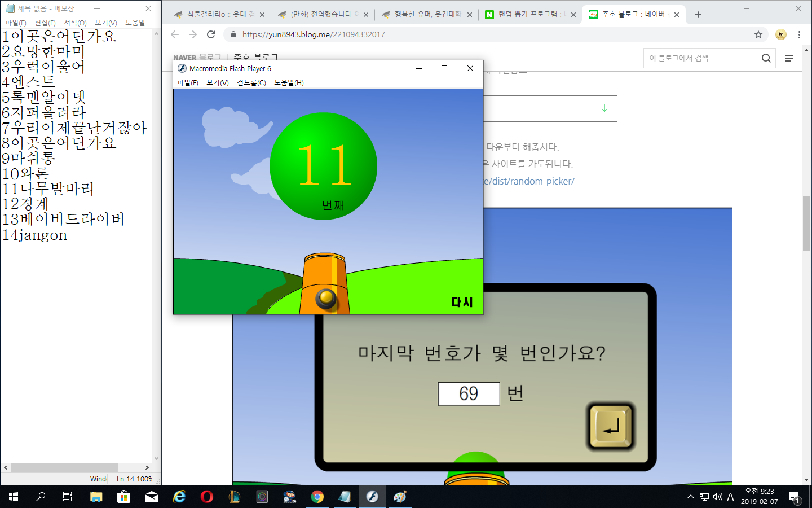Image resolution: width=812 pixels, height=508 pixels.
Task: Bookmark page with the star icon
Action: pyautogui.click(x=758, y=34)
